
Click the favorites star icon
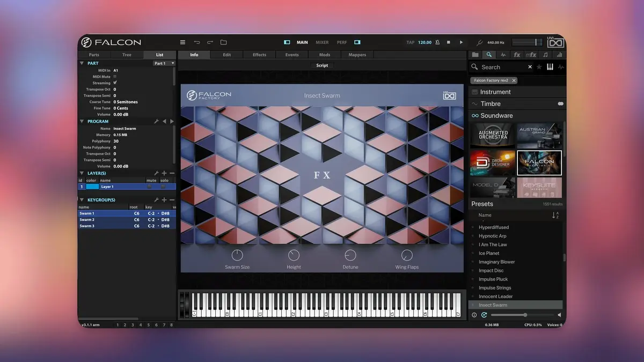click(539, 67)
